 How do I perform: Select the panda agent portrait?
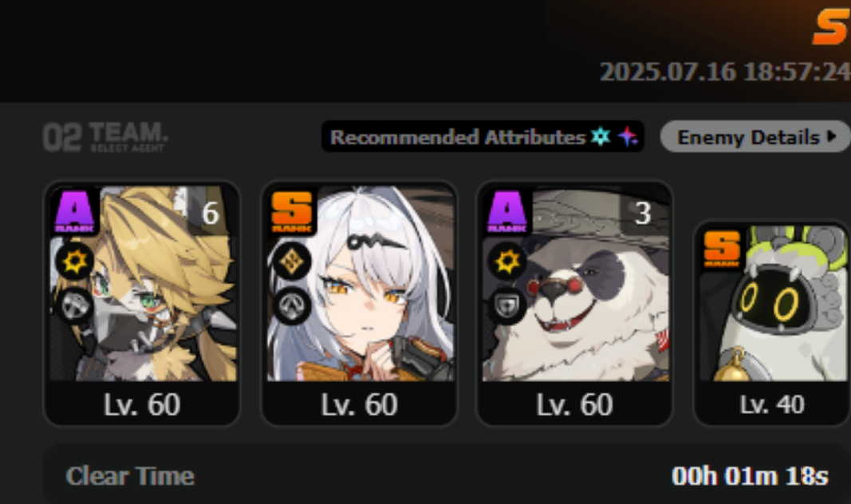(x=575, y=282)
